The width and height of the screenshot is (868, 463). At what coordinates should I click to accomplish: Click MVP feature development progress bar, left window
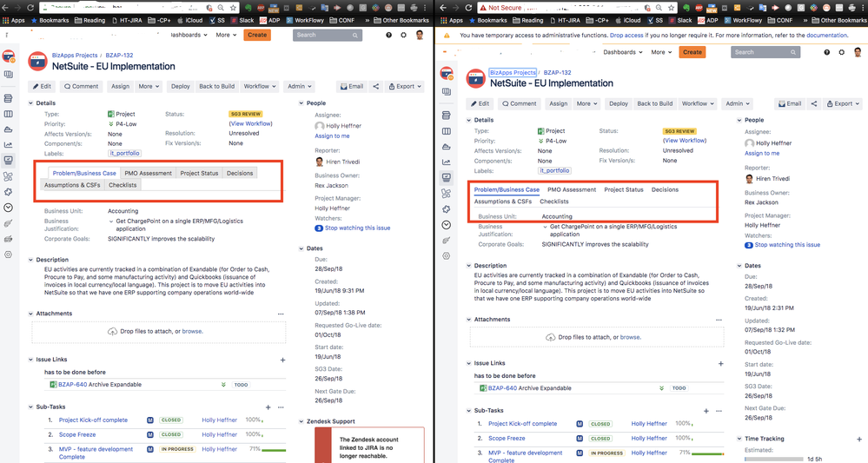(x=274, y=450)
